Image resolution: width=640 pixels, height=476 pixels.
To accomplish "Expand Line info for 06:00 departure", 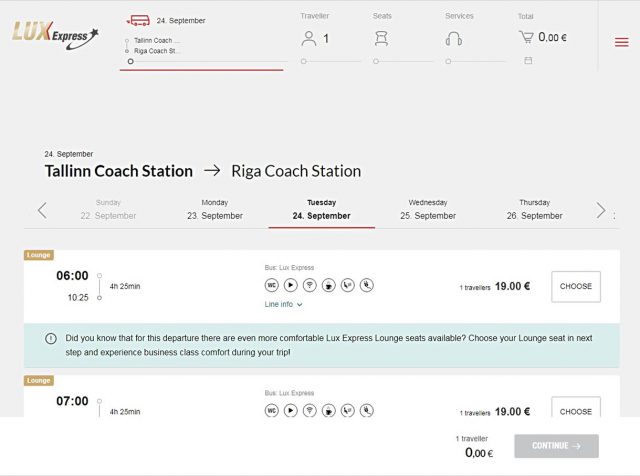I will [x=284, y=304].
